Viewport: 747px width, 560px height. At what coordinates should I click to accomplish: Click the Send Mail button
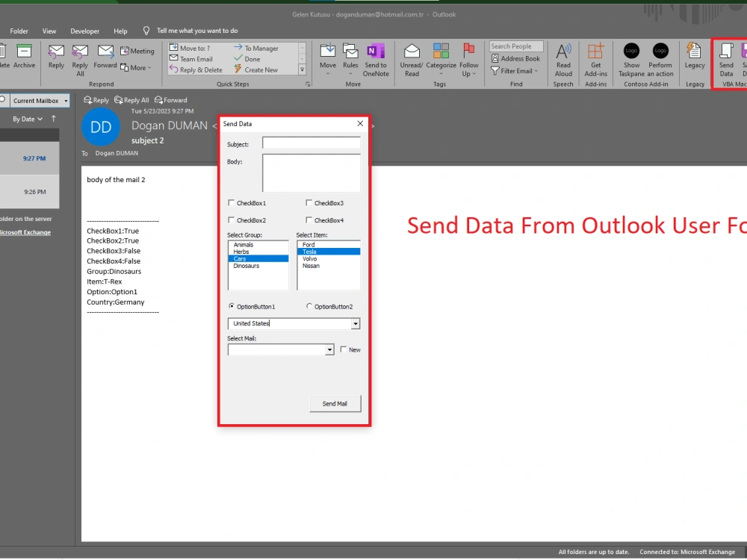335,403
